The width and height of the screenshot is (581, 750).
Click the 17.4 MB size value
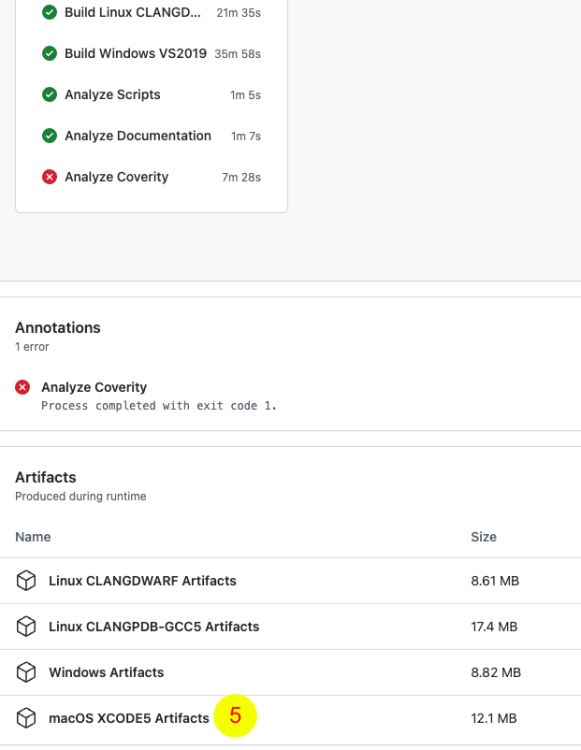point(494,627)
